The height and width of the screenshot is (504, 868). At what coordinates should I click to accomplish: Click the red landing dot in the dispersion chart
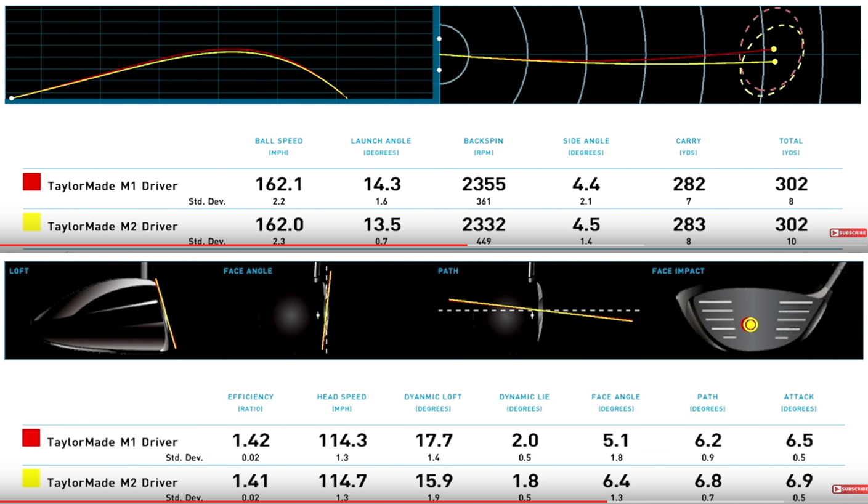pos(774,49)
